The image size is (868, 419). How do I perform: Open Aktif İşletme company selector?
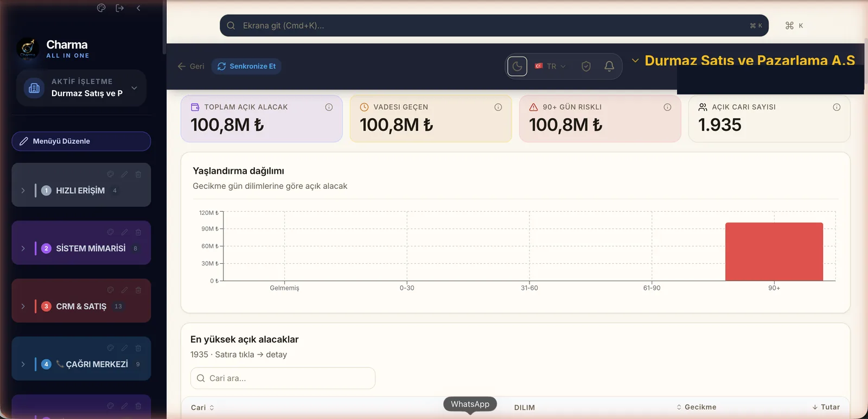(x=81, y=88)
